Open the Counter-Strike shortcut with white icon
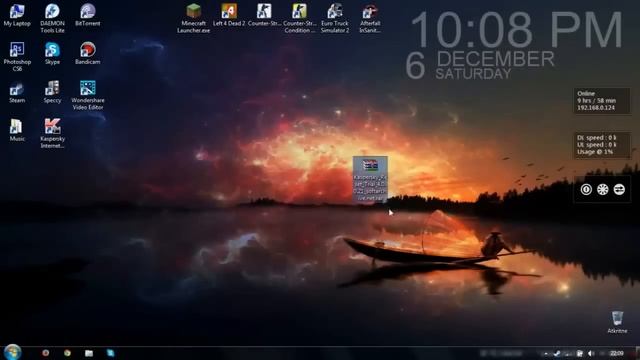640x360 pixels. pyautogui.click(x=264, y=16)
